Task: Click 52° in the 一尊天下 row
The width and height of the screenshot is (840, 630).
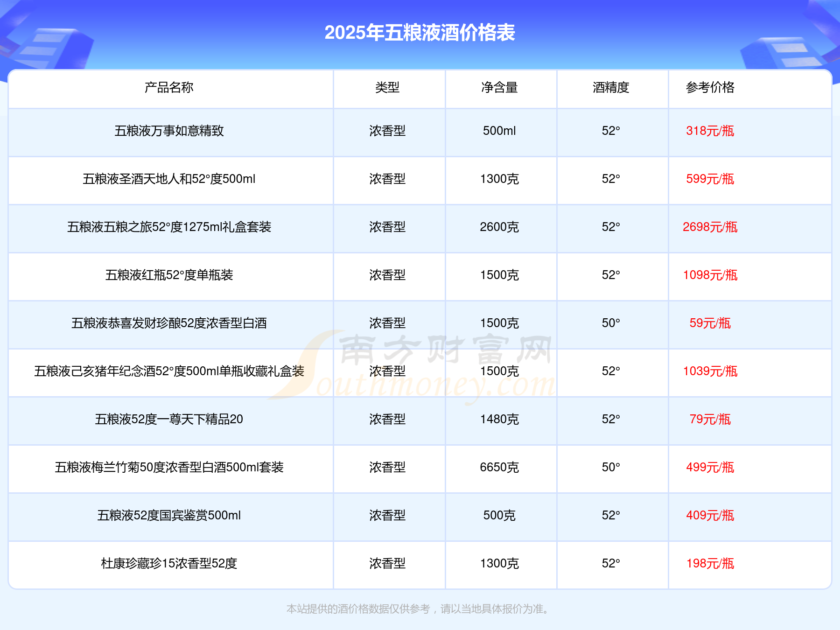Action: (611, 419)
